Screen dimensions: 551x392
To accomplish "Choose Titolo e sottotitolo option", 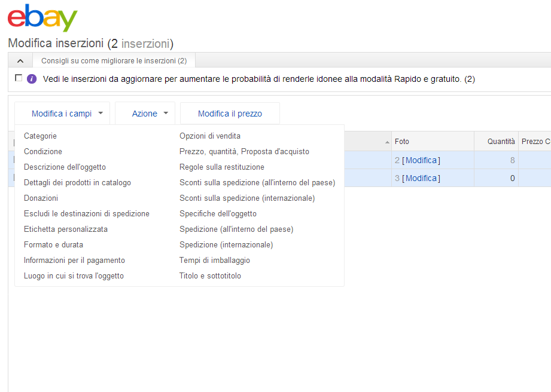I will (x=210, y=276).
